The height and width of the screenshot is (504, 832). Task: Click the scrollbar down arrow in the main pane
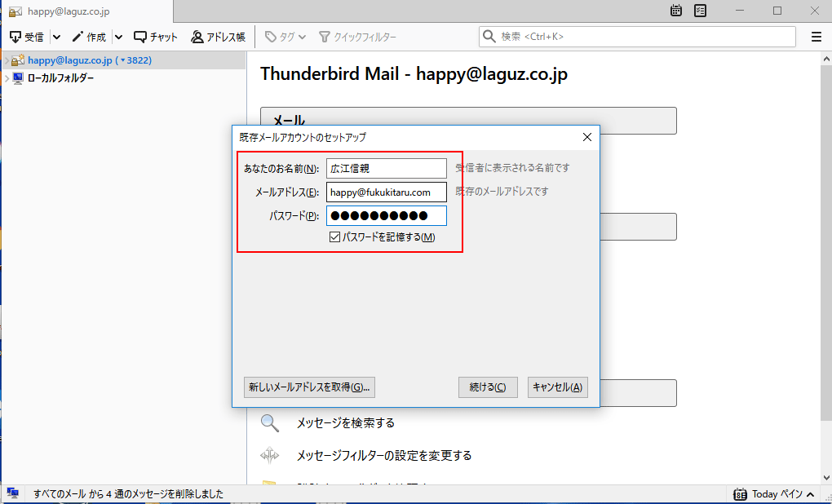click(826, 478)
